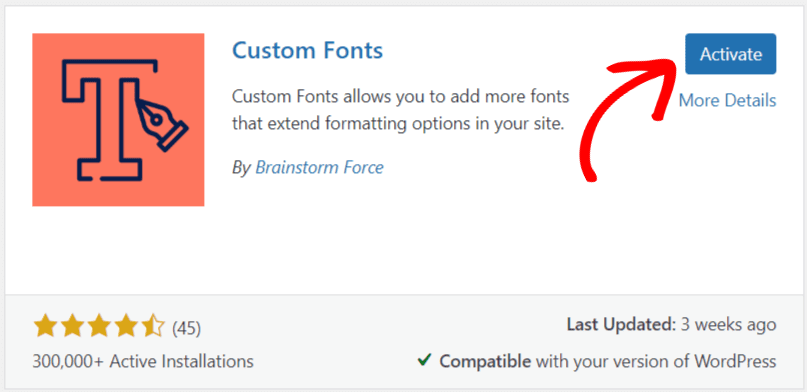The height and width of the screenshot is (392, 807).
Task: Click the plugin description about adding fonts
Action: 400,111
